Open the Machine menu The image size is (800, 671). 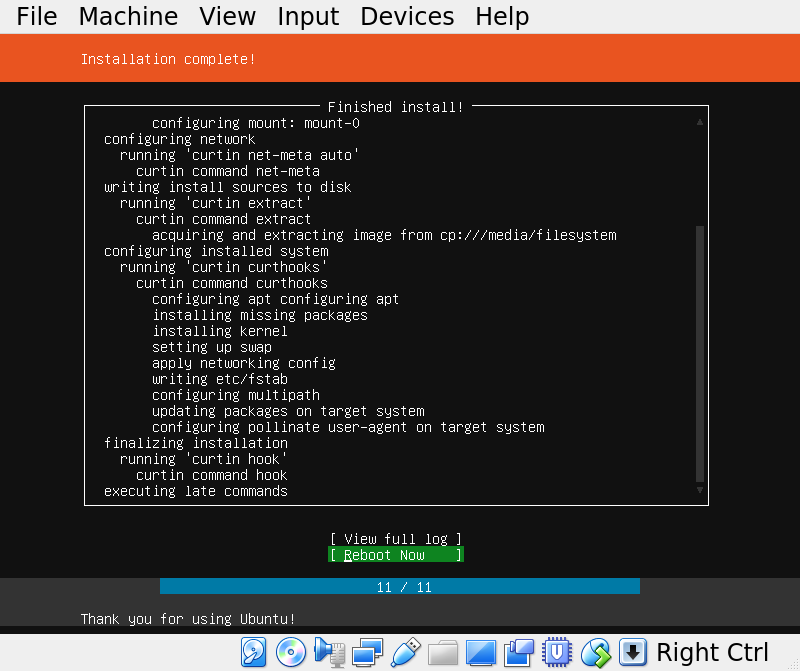tap(128, 16)
